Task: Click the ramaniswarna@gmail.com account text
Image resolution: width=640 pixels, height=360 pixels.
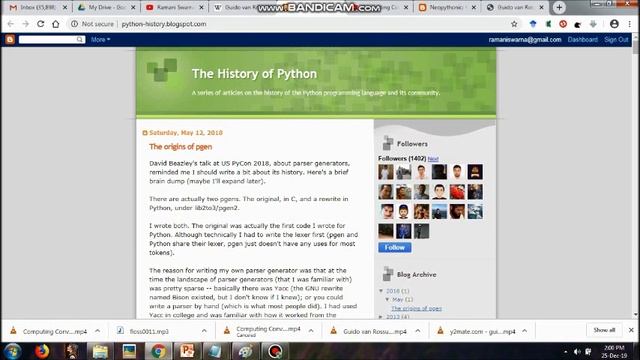Action: tap(525, 40)
